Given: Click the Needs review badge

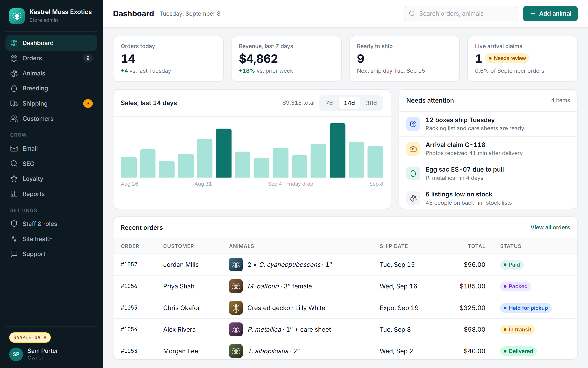Looking at the screenshot, I should pyautogui.click(x=507, y=58).
